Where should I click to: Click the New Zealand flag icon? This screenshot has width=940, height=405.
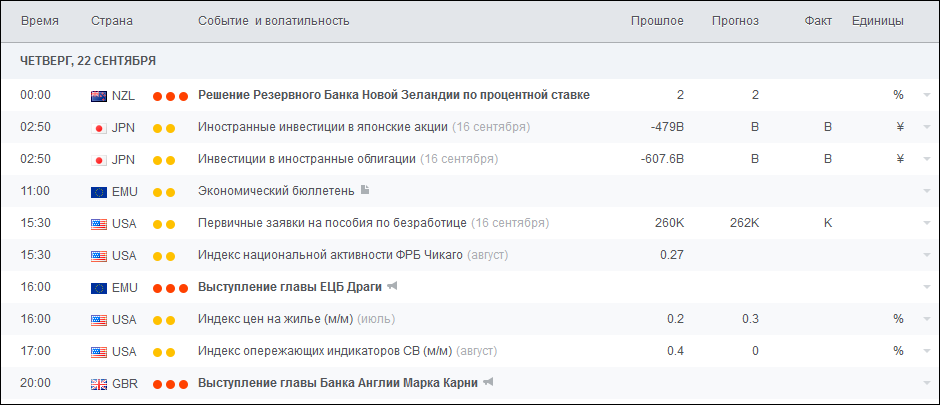[99, 96]
